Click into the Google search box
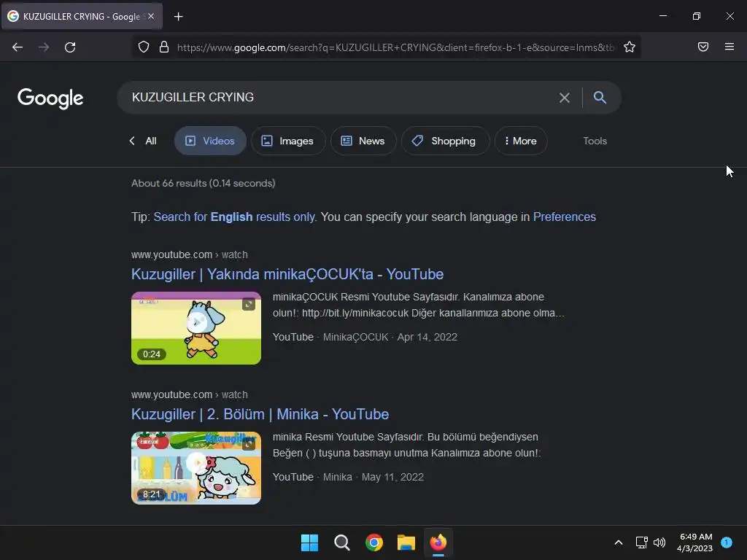The height and width of the screenshot is (560, 747). pos(338,98)
